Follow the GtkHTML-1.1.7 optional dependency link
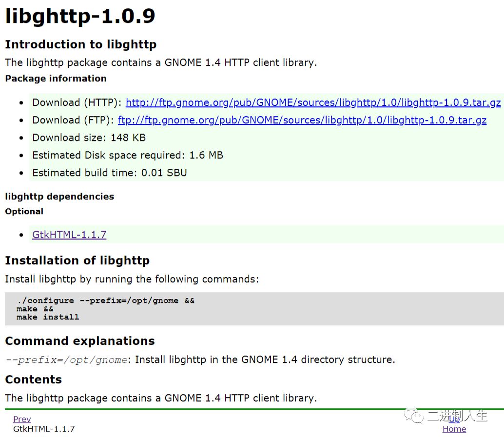The width and height of the screenshot is (504, 438). pos(69,235)
